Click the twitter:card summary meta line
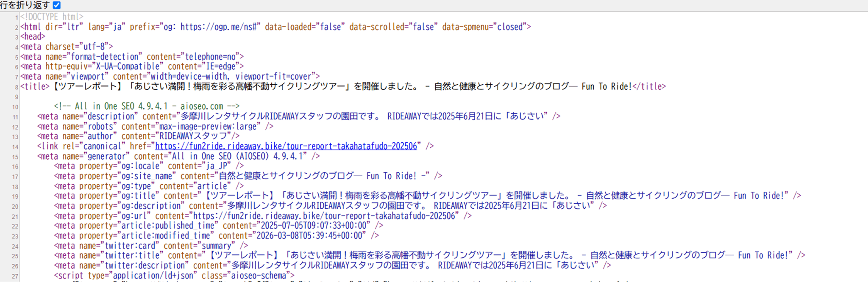 click(x=151, y=246)
